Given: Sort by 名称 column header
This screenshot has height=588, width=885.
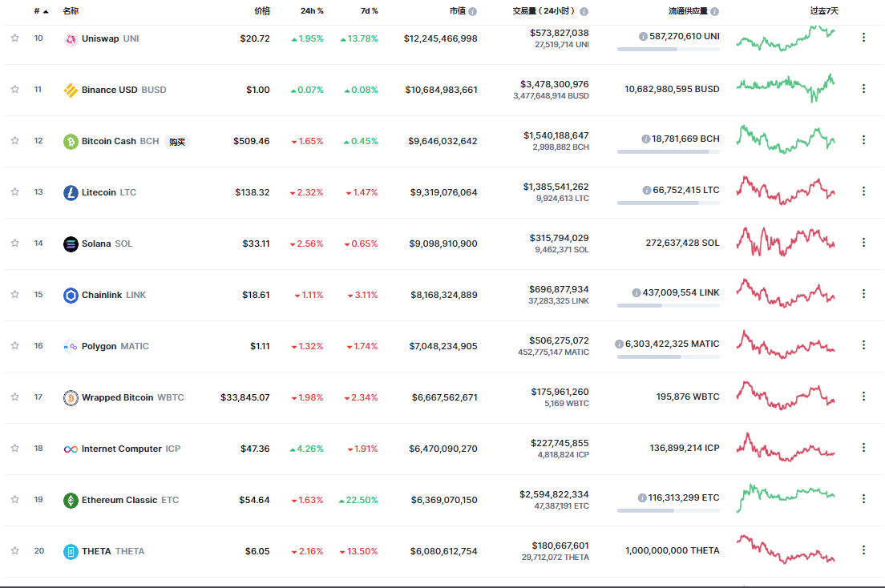Looking at the screenshot, I should 71,10.
